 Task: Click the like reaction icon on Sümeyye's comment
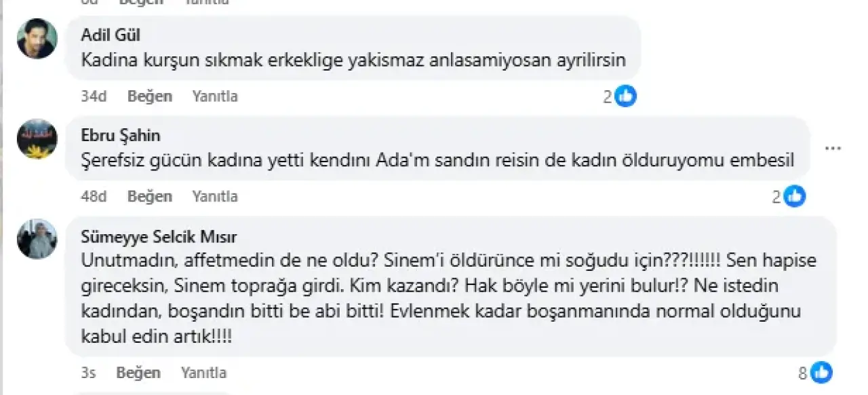(x=821, y=373)
